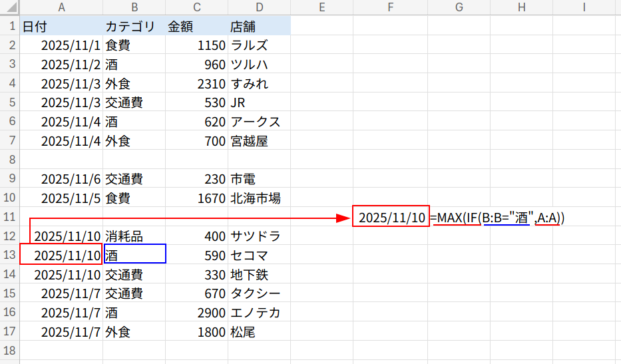This screenshot has width=621, height=364.
Task: Select row 8 header
Action: click(9, 160)
